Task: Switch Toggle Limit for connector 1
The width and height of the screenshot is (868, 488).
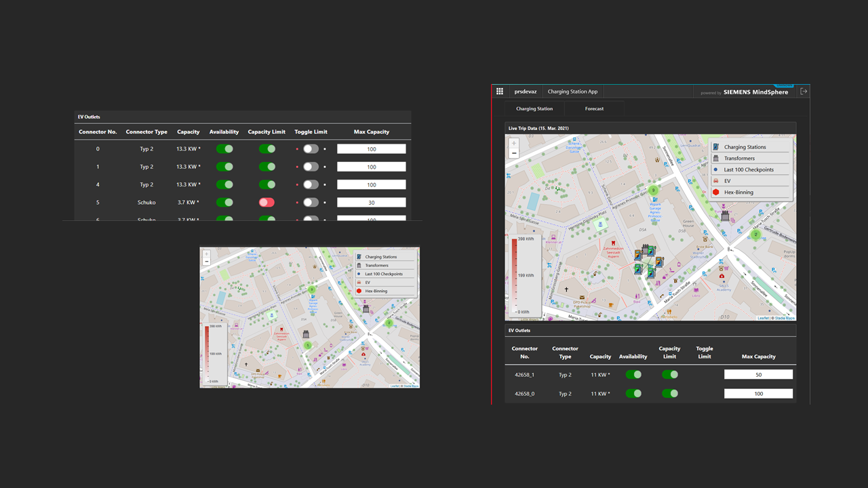Action: pyautogui.click(x=311, y=167)
